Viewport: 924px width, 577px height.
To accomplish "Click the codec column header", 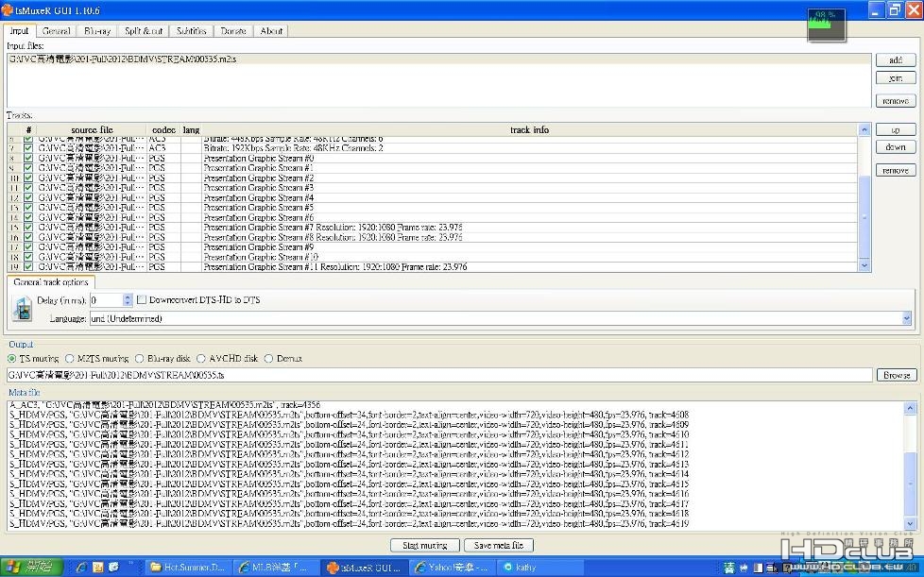I will (163, 129).
